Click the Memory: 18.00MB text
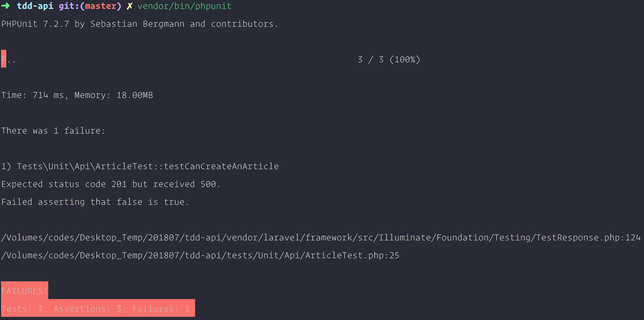 point(114,95)
